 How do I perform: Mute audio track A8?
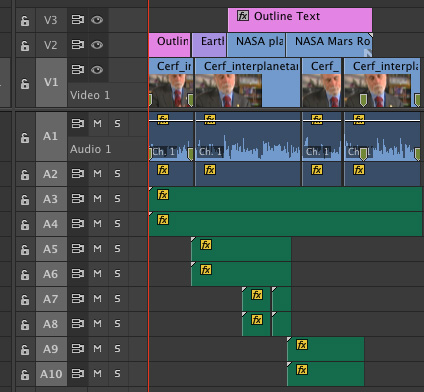[97, 323]
